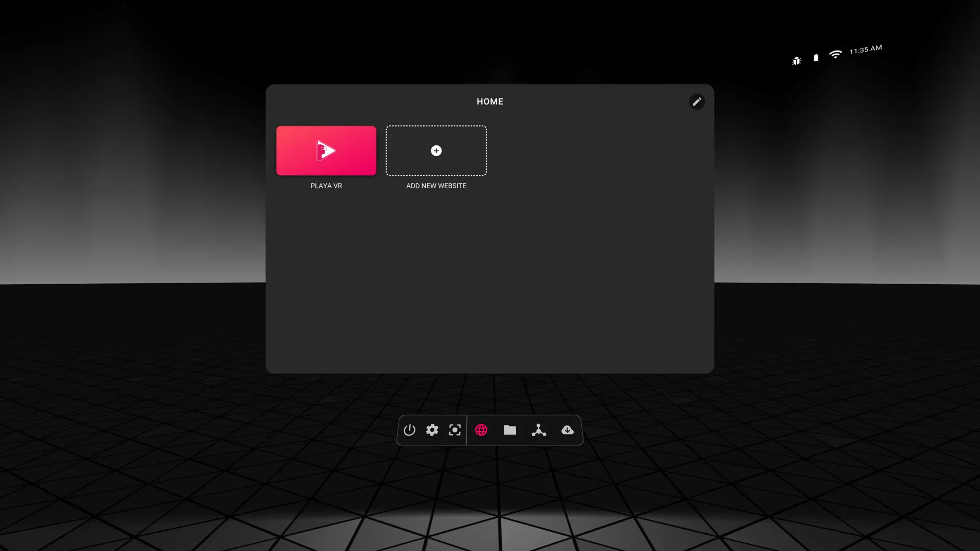Viewport: 980px width, 551px height.
Task: Select the HOME title label
Action: coord(489,102)
